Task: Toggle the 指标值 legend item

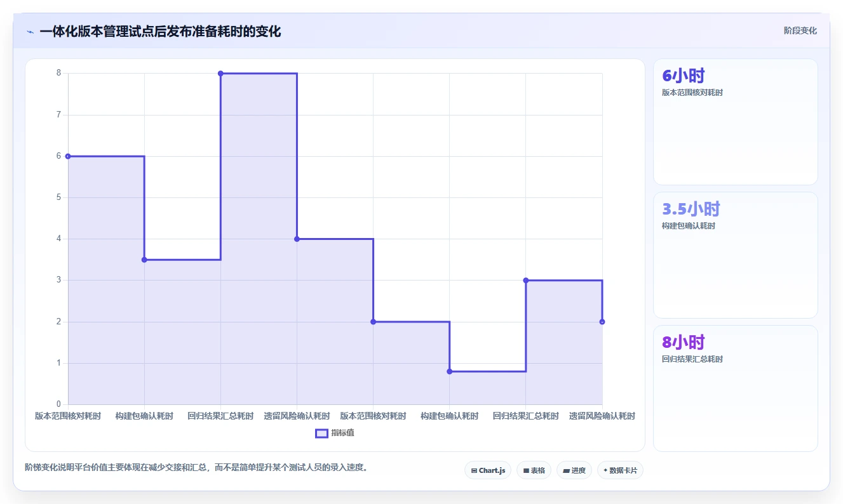Action: (335, 433)
